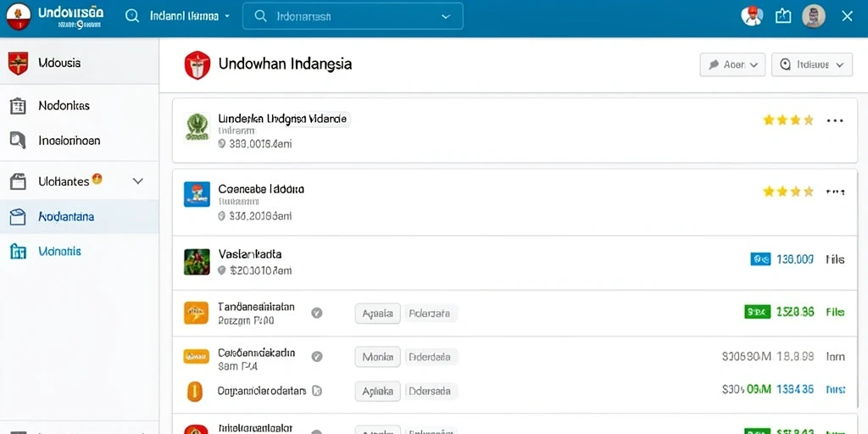Expand the Ulohantes chevron

click(x=138, y=181)
